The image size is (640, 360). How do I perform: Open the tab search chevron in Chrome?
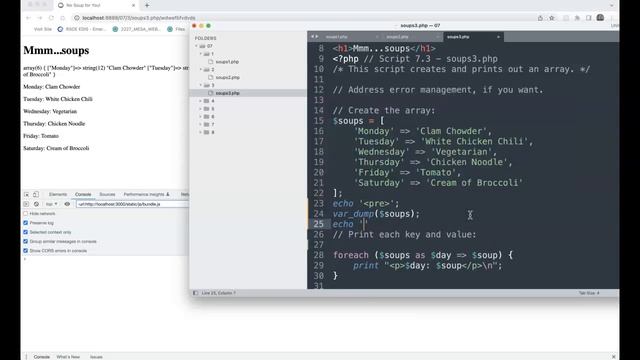[x=611, y=5]
